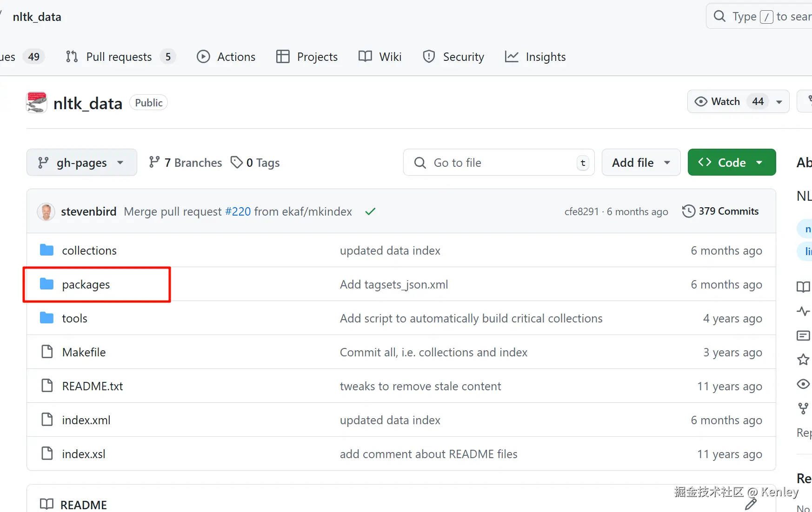Toggle Watch on the repository
Image resolution: width=812 pixels, height=512 pixels.
717,101
